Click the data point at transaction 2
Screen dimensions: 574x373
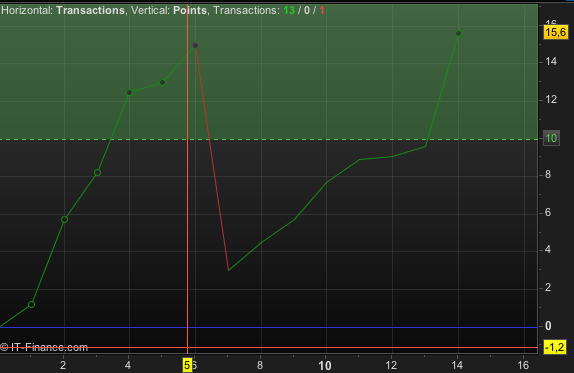point(64,219)
